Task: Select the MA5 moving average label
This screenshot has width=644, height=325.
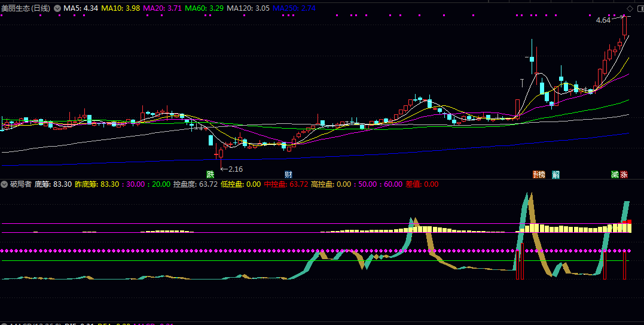Action: pos(81,8)
